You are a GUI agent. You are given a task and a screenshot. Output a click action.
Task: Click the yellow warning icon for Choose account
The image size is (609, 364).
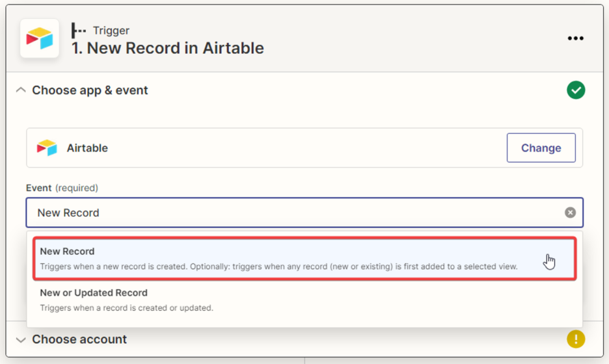click(576, 339)
